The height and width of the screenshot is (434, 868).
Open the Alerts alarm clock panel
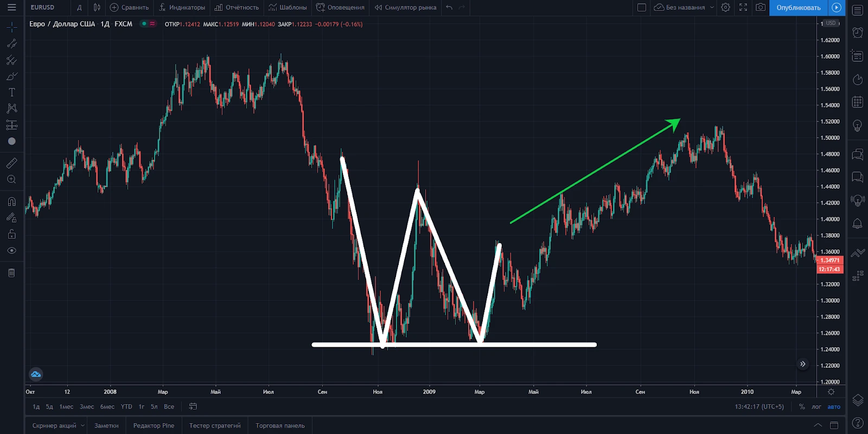click(x=857, y=33)
